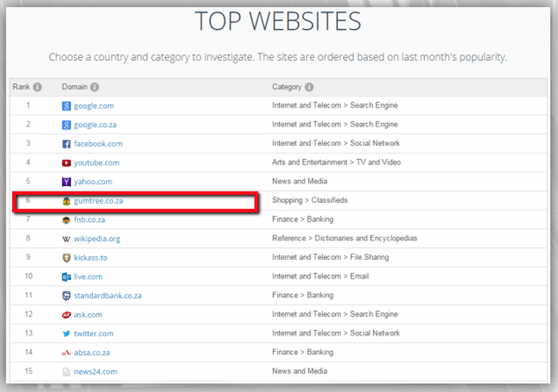
Task: Open the wikipedia.org link
Action: (x=97, y=239)
